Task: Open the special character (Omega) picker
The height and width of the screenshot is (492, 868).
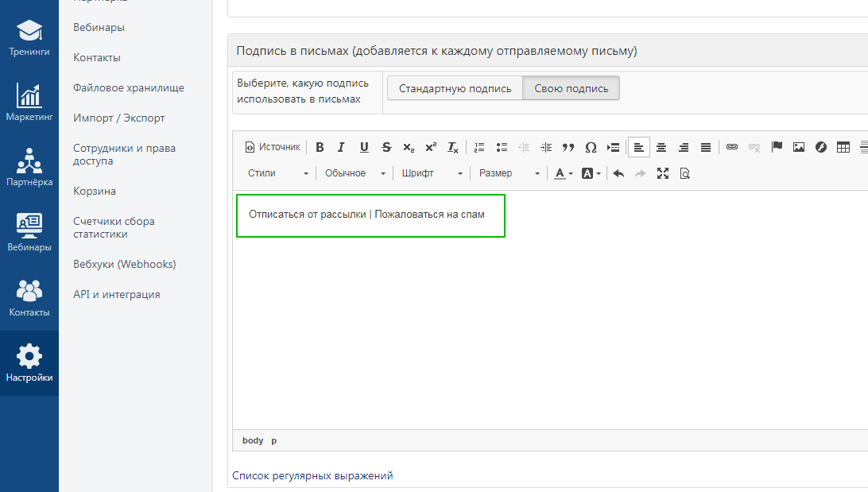Action: pyautogui.click(x=591, y=147)
